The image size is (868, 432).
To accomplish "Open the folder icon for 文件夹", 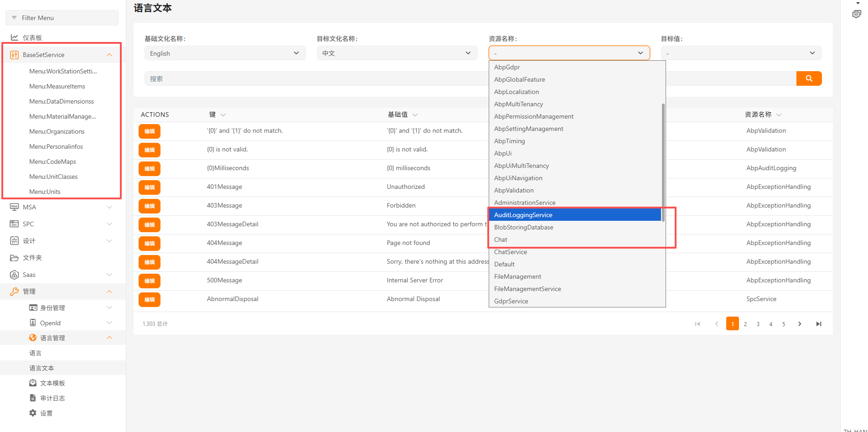I will click(15, 258).
